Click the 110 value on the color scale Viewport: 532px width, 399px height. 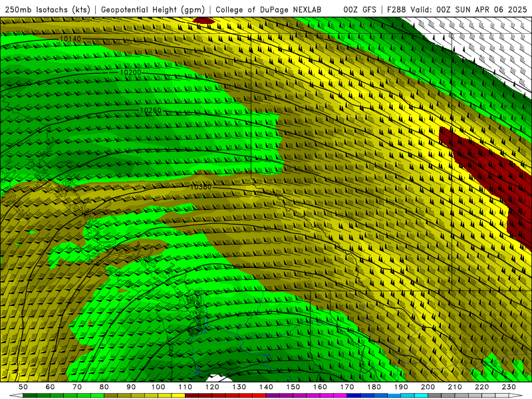click(x=186, y=387)
